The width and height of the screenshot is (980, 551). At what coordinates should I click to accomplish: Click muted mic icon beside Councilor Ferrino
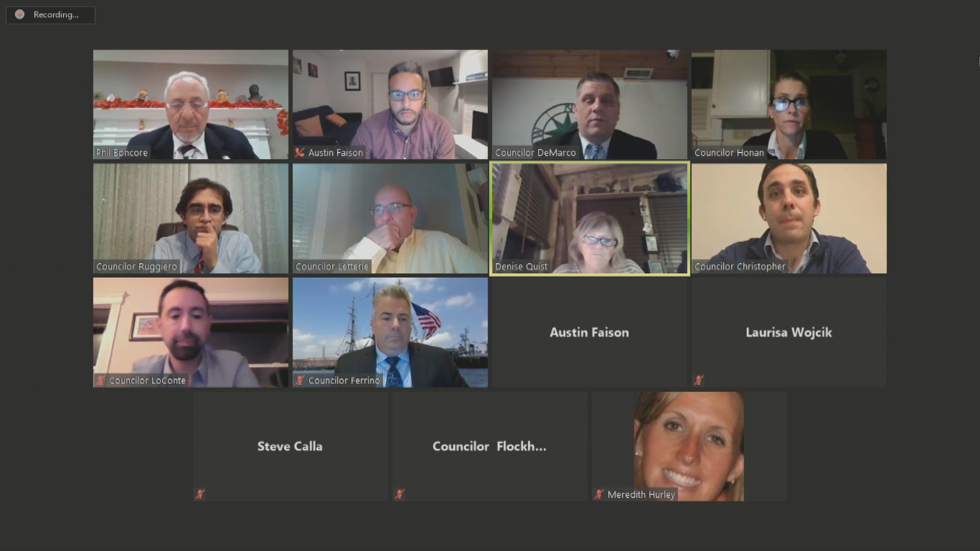(300, 380)
